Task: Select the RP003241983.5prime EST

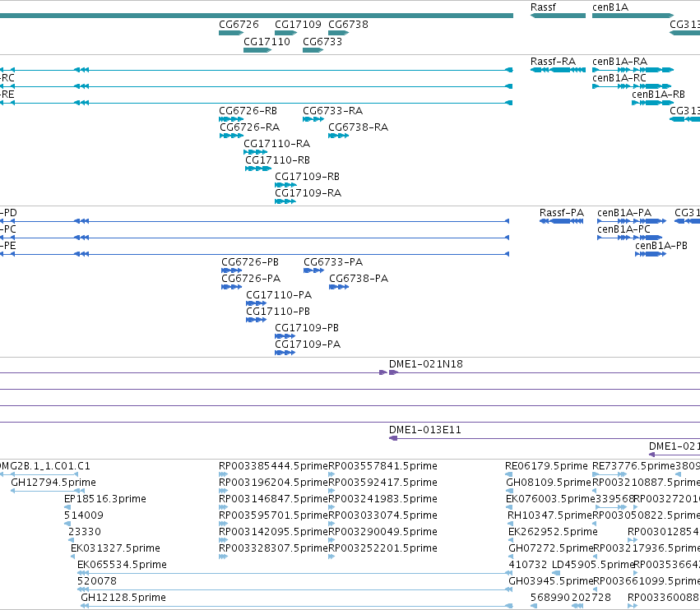Action: tap(331, 507)
